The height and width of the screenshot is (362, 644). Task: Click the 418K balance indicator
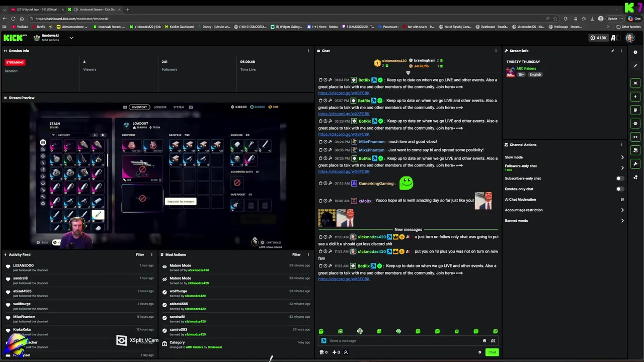click(598, 38)
